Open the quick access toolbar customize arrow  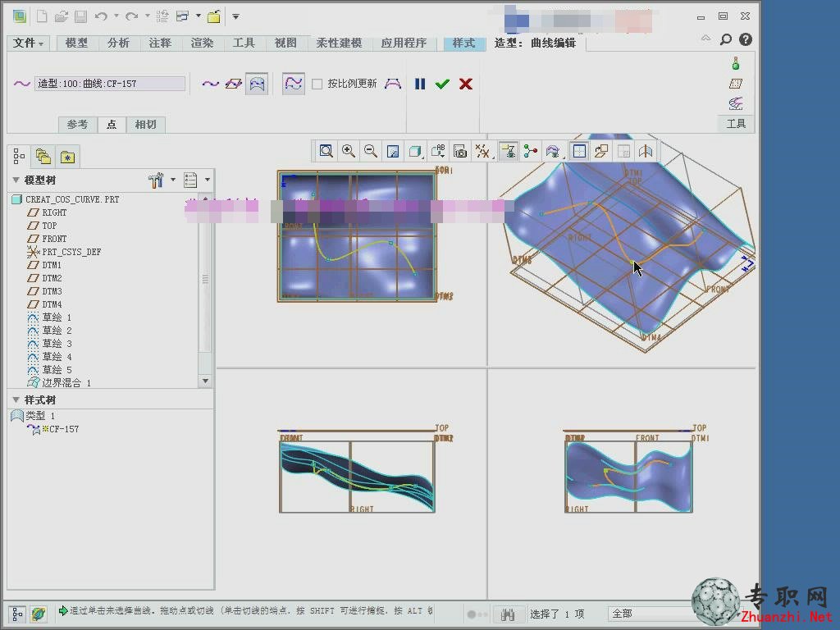[x=235, y=16]
